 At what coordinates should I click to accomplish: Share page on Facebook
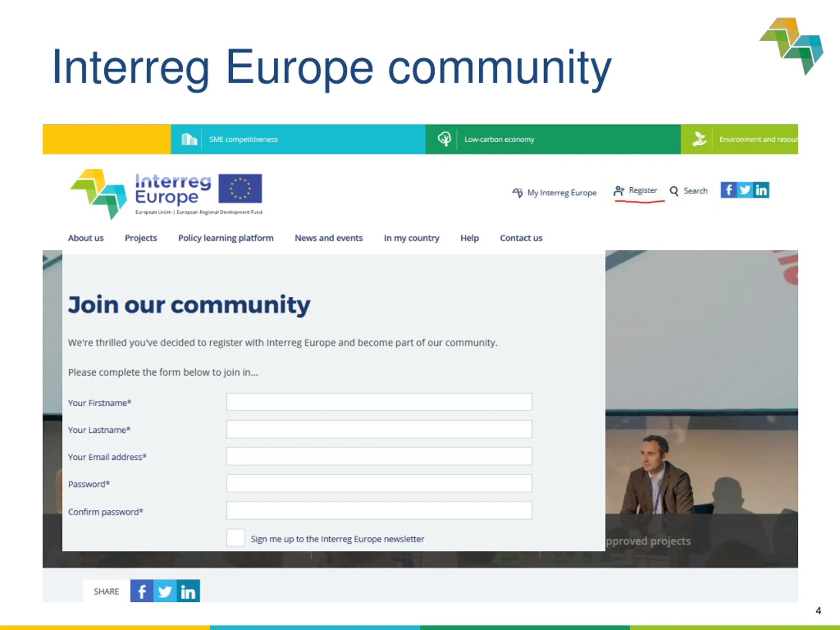[x=142, y=591]
